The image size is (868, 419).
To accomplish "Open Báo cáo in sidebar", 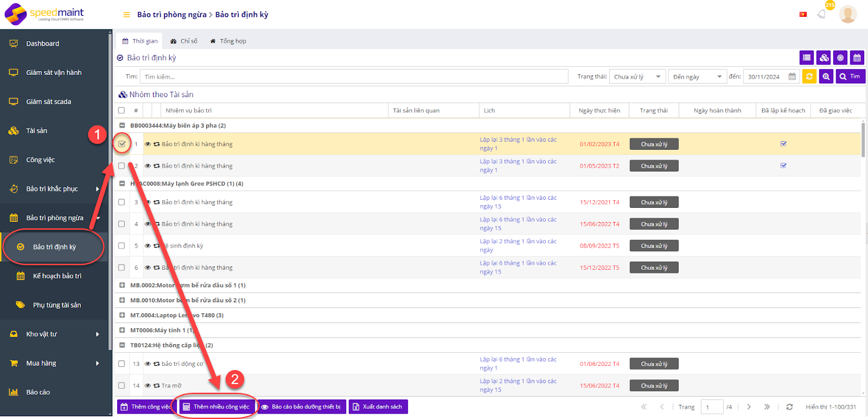I will tap(54, 392).
